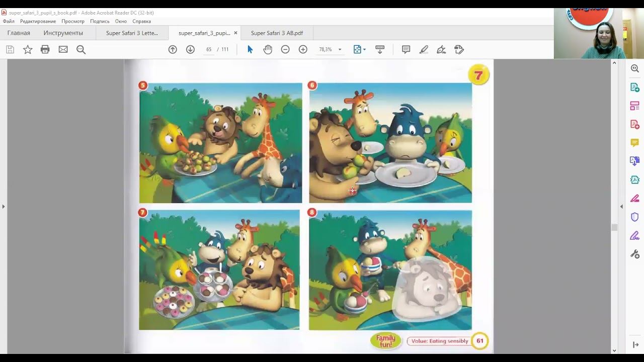
Task: Open Export PDF tool in right pane
Action: point(635,87)
